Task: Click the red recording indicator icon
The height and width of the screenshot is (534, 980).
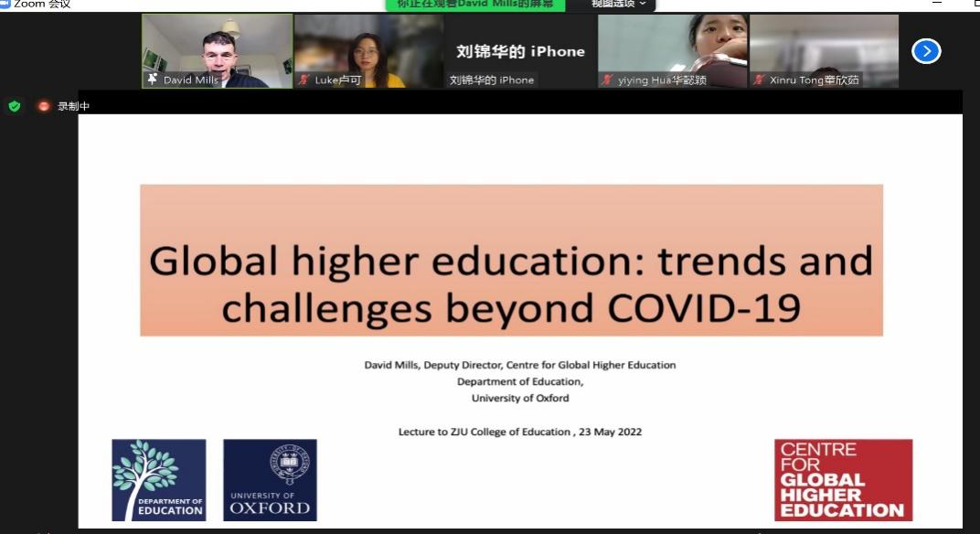Action: tap(43, 106)
